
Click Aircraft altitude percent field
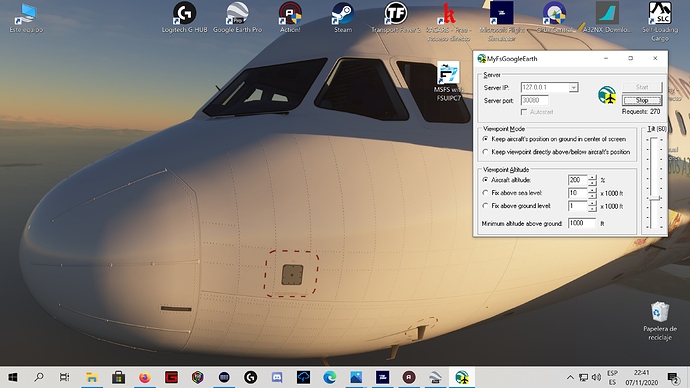point(578,180)
